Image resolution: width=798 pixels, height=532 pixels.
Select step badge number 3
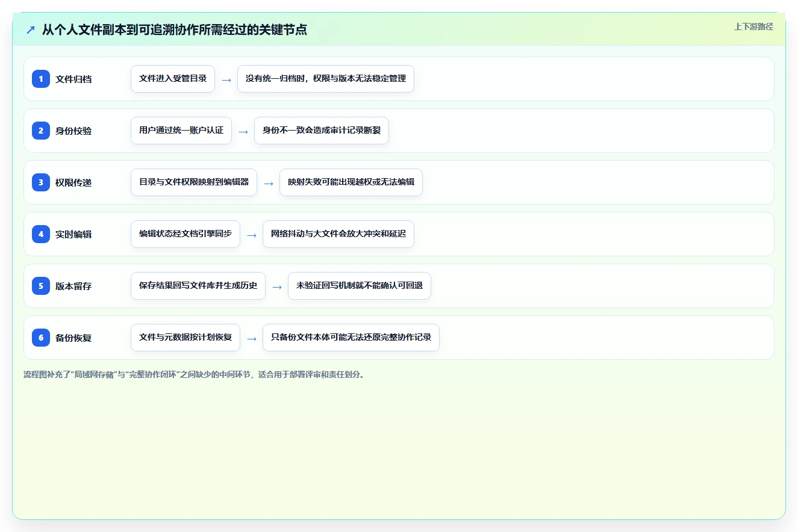[41, 182]
